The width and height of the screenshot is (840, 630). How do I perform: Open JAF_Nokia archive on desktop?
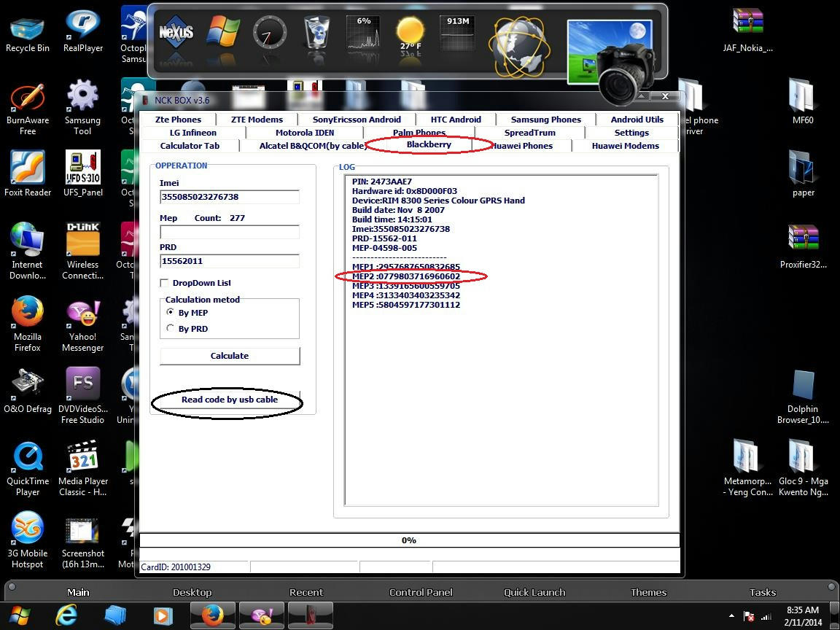pyautogui.click(x=748, y=30)
